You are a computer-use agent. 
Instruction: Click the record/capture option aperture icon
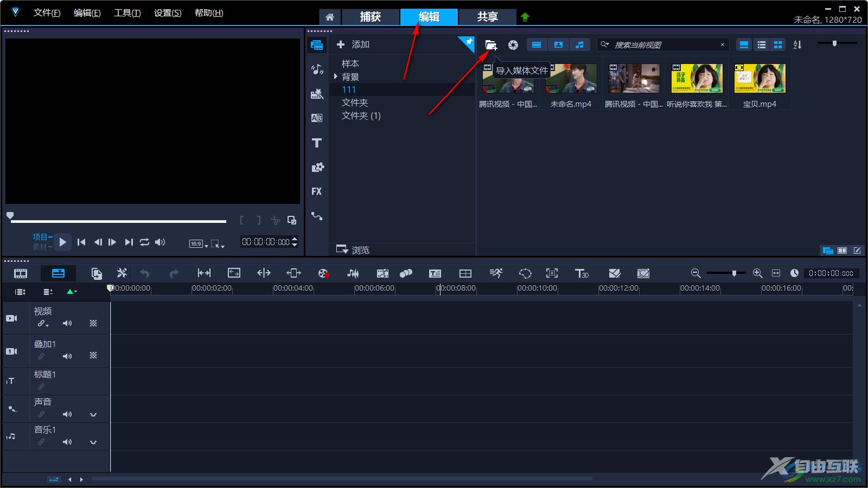(x=513, y=45)
